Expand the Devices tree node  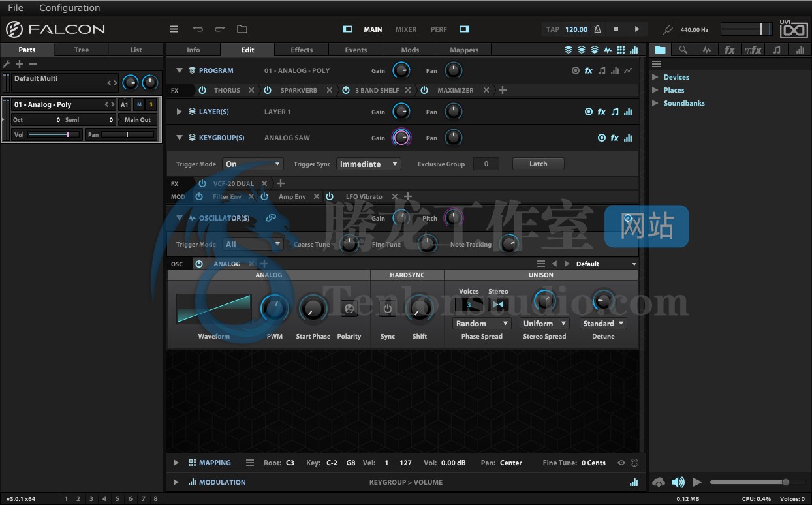pyautogui.click(x=655, y=77)
